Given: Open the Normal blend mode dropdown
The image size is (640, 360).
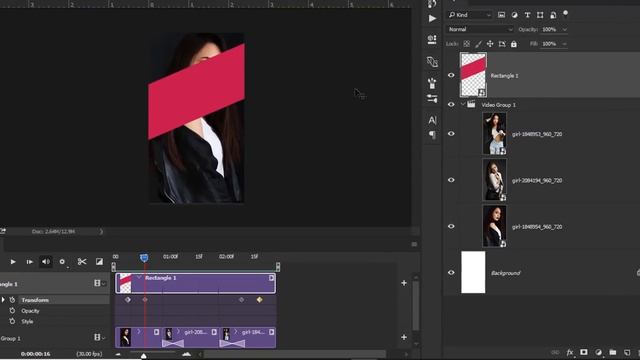Looking at the screenshot, I should [480, 29].
